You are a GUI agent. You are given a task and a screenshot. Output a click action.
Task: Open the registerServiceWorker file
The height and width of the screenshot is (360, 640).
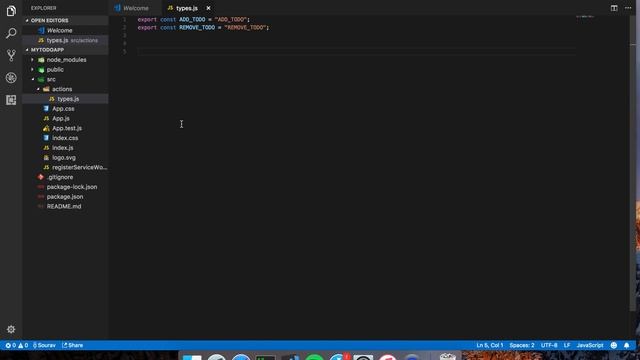65,167
